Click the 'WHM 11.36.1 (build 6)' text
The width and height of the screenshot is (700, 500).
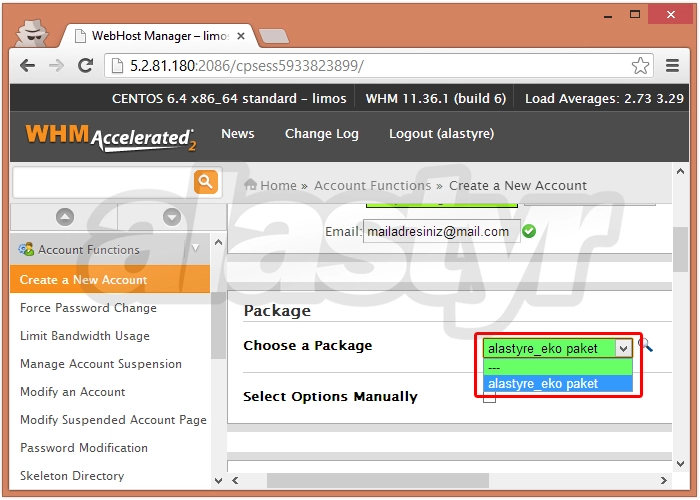coord(436,99)
